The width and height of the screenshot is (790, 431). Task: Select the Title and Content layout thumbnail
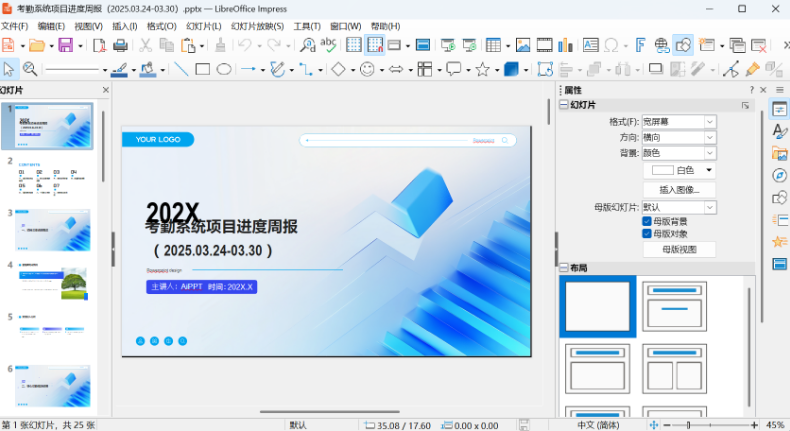coord(598,368)
